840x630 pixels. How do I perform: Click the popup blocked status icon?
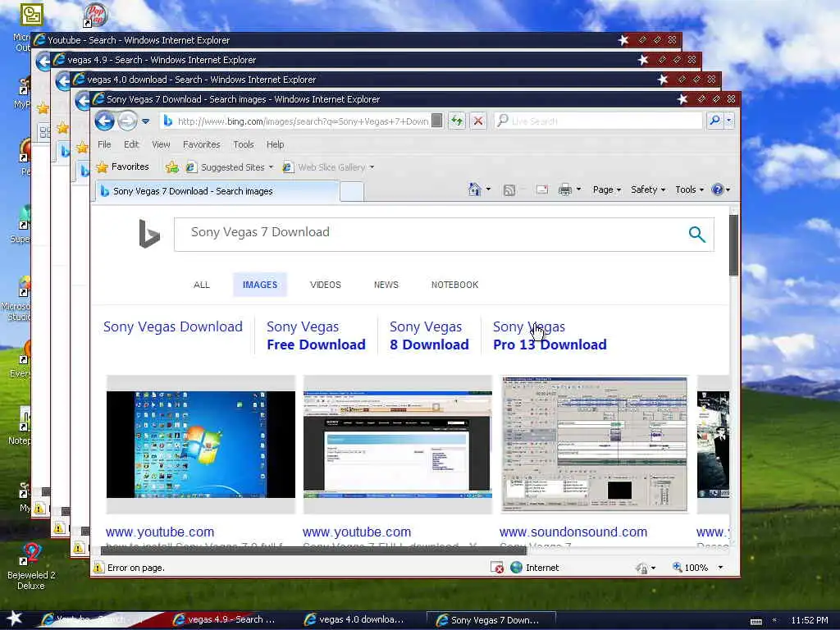[x=497, y=568]
